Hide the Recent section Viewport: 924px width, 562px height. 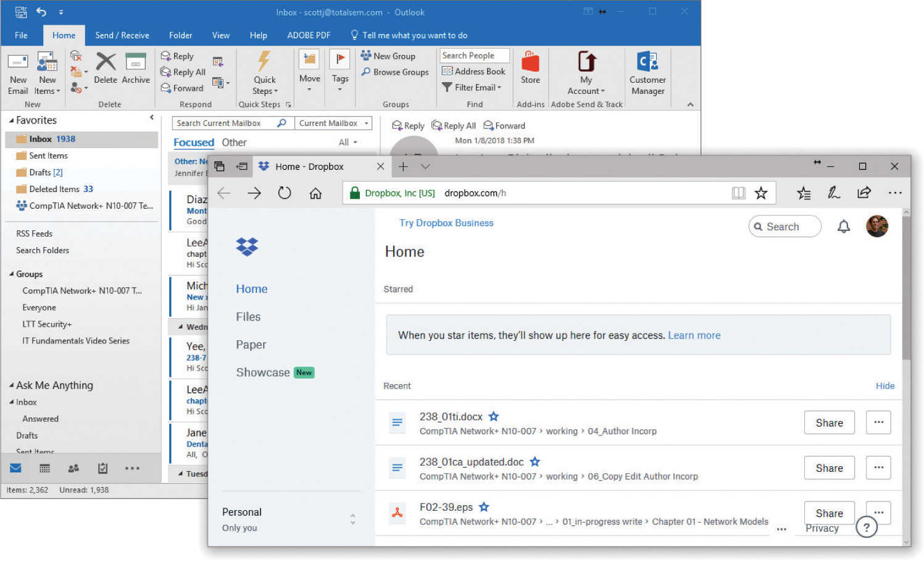pos(884,385)
